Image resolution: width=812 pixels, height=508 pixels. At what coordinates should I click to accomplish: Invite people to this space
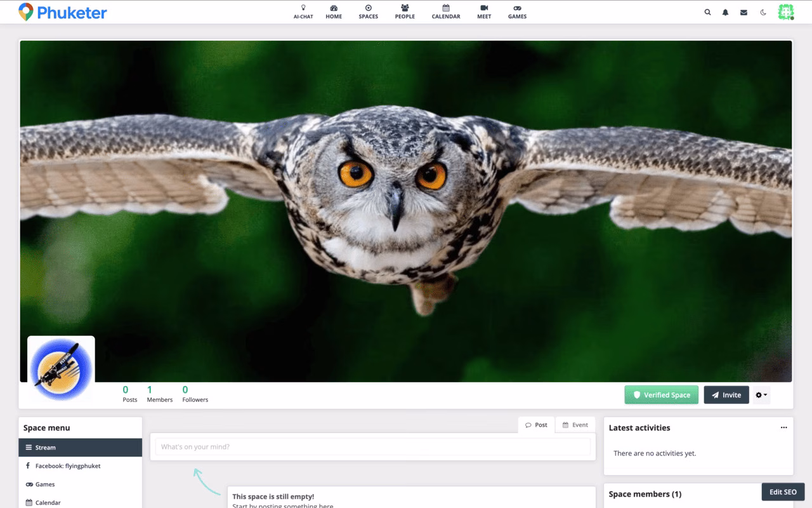pos(726,395)
